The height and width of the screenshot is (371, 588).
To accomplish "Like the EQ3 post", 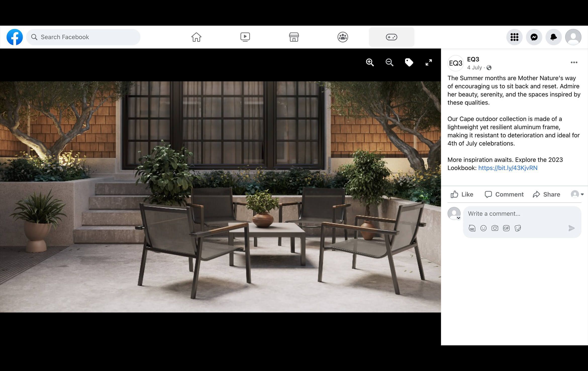I will [x=462, y=194].
